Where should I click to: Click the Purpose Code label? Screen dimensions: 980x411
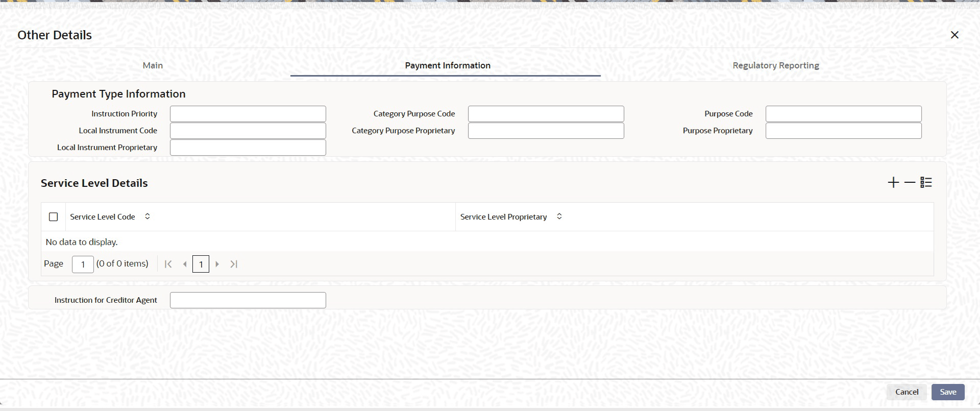pos(728,114)
